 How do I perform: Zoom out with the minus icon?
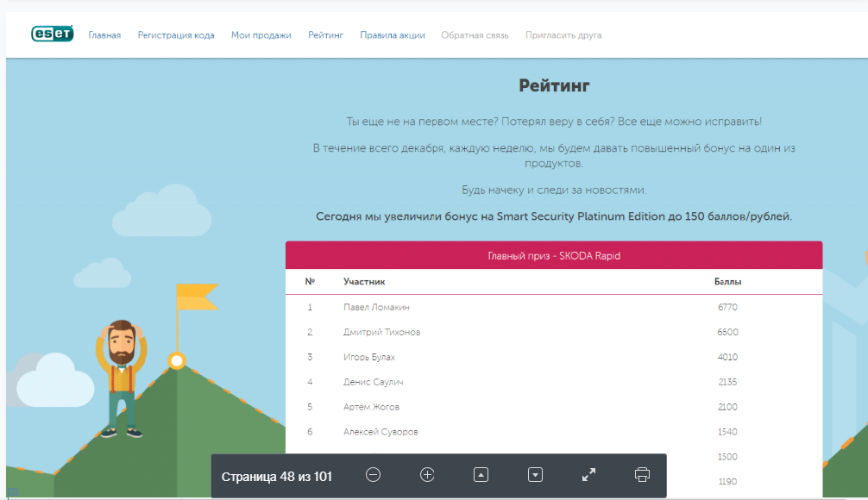point(373,475)
